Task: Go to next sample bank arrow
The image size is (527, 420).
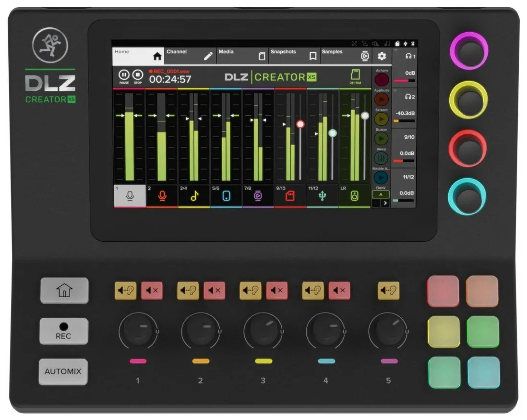Action: click(385, 203)
